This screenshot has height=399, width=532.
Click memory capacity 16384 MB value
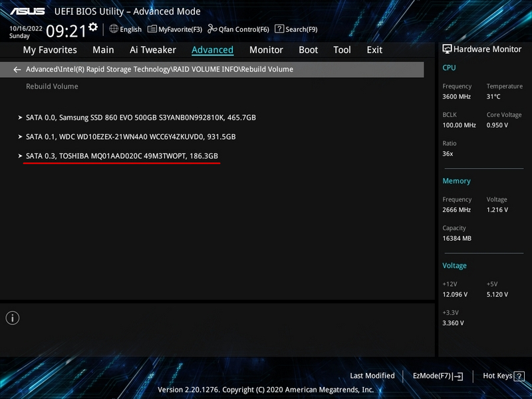click(x=457, y=239)
